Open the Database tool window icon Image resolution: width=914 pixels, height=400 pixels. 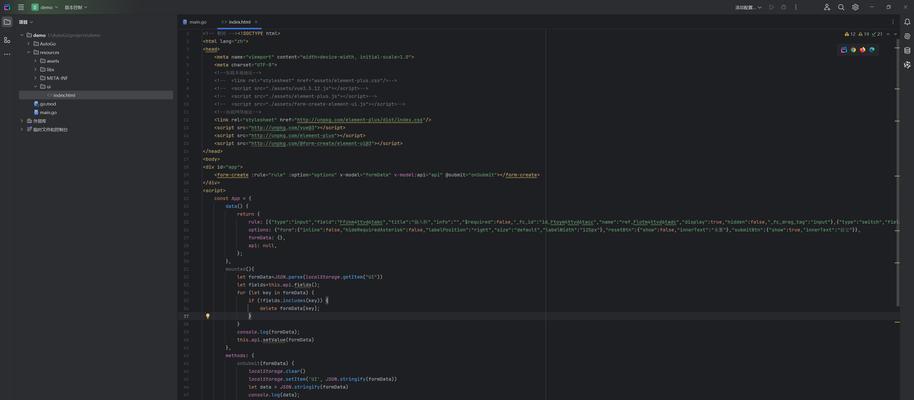(908, 50)
